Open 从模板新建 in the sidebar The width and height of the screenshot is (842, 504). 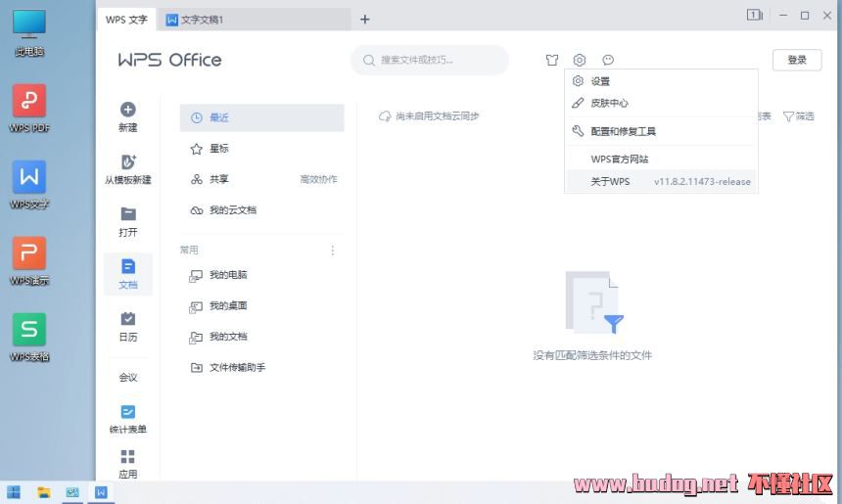[128, 169]
